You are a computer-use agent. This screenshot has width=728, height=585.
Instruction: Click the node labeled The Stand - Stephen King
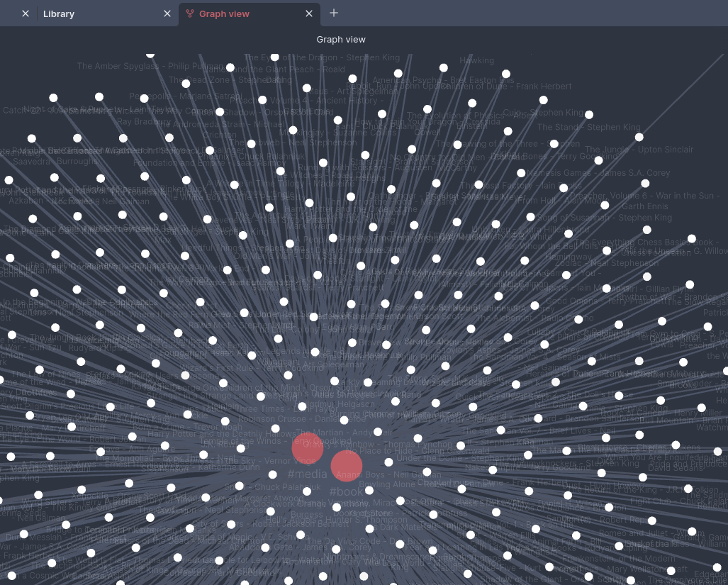pos(589,114)
